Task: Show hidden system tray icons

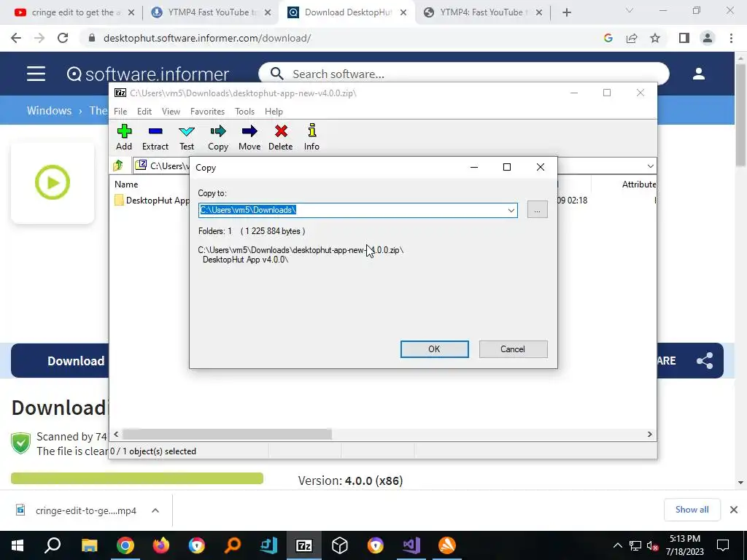Action: (617, 545)
